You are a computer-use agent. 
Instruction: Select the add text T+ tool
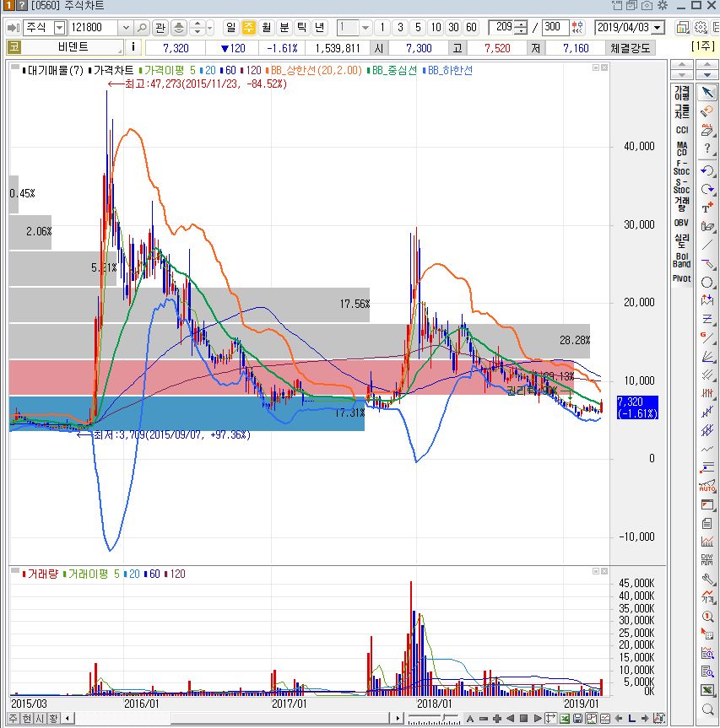[707, 208]
